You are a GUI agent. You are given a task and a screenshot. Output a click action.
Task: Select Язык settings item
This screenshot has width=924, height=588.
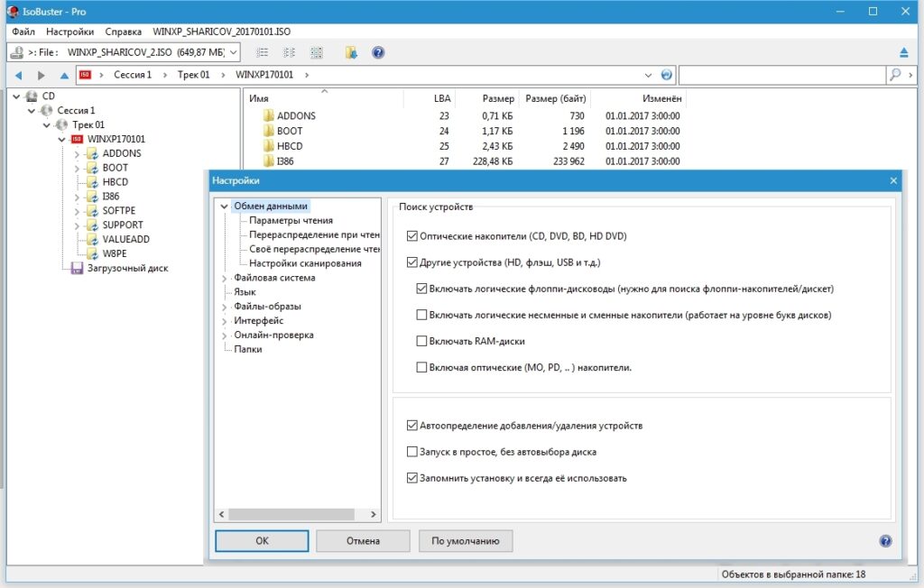click(x=245, y=292)
